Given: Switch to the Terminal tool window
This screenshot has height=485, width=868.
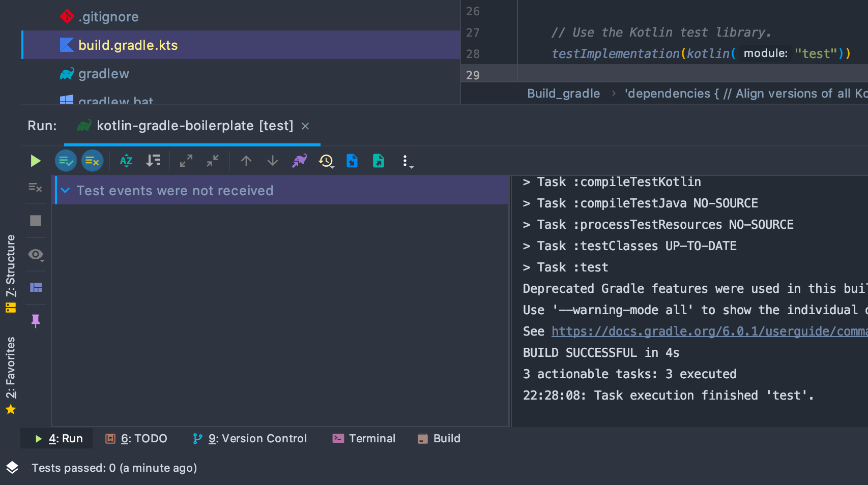Looking at the screenshot, I should 363,438.
